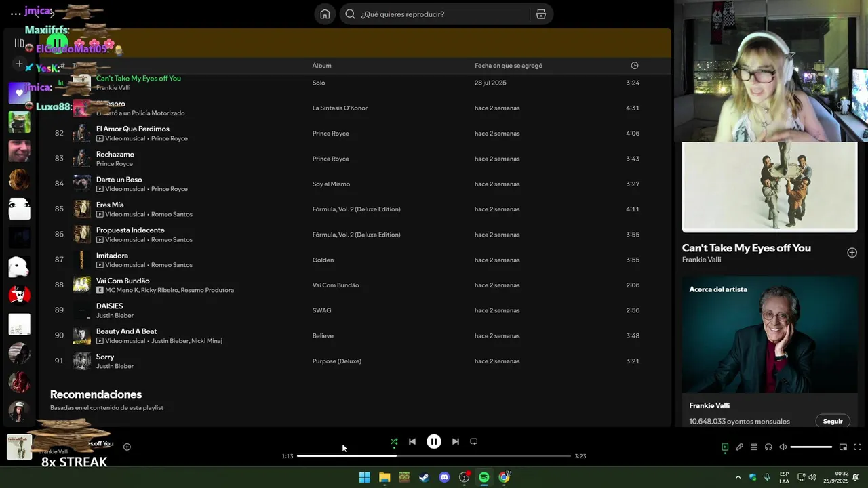Click music video icon on 'Propuesta Indecente'
Screen dimensions: 868x488
[x=100, y=239]
